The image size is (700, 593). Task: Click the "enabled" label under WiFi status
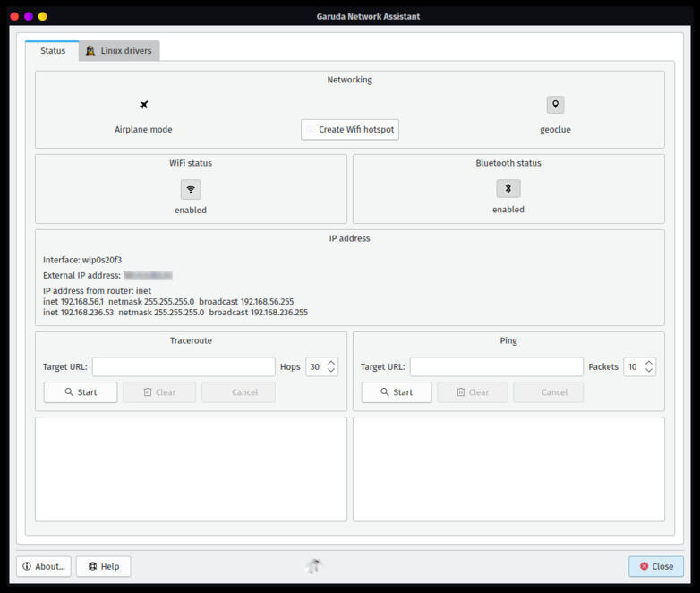point(191,210)
